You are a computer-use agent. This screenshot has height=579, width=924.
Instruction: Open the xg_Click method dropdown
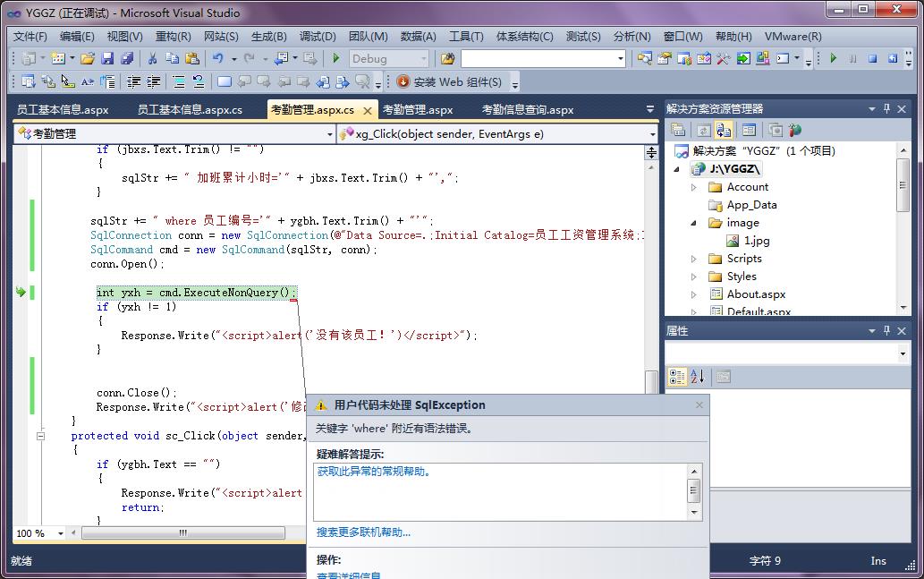click(x=652, y=134)
